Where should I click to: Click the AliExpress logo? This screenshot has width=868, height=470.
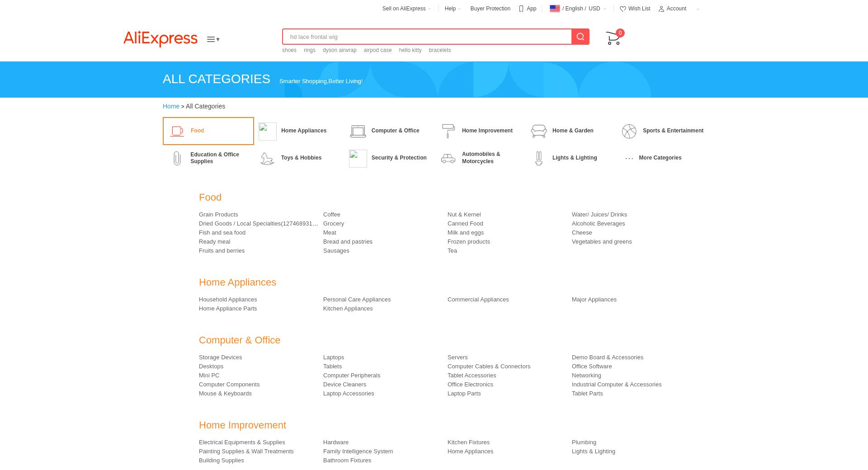tap(160, 39)
